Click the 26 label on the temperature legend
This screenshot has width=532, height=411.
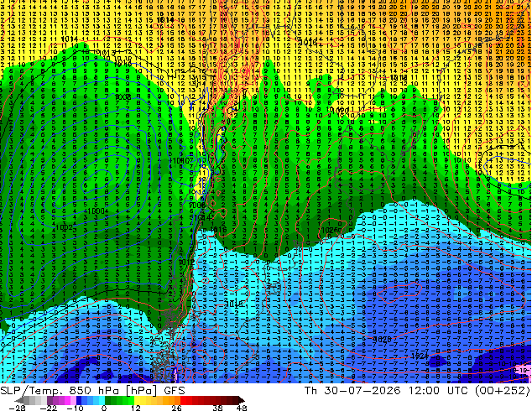coord(176,408)
